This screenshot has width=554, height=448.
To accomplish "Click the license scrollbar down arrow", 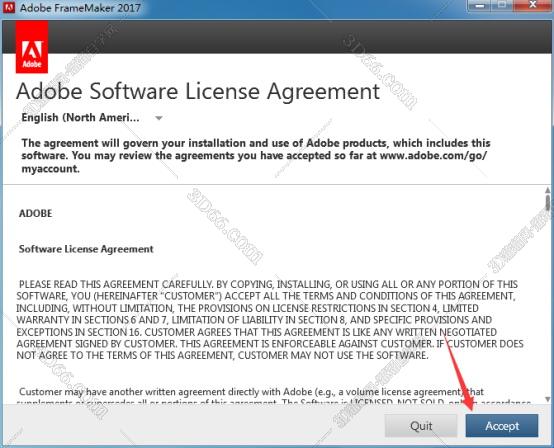I will pyautogui.click(x=547, y=399).
